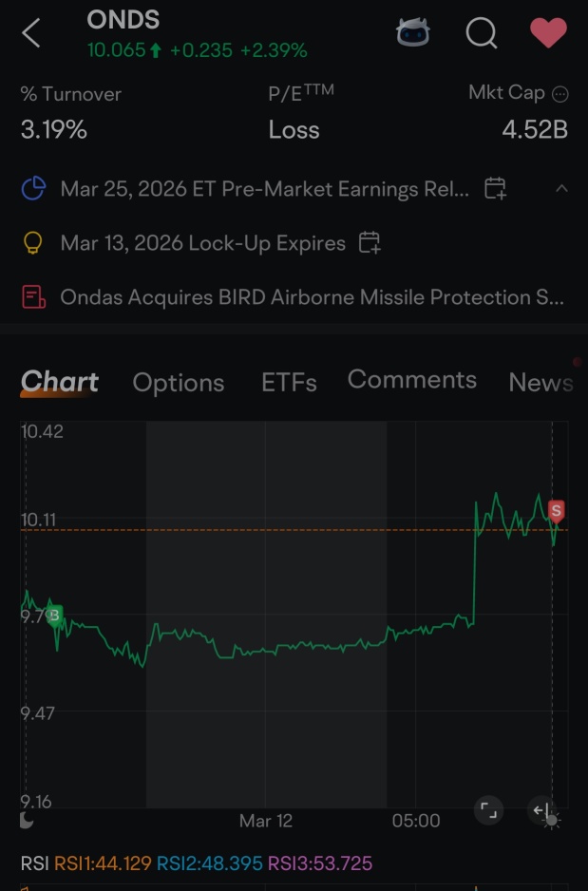Open RSI indicator settings label

tap(34, 863)
